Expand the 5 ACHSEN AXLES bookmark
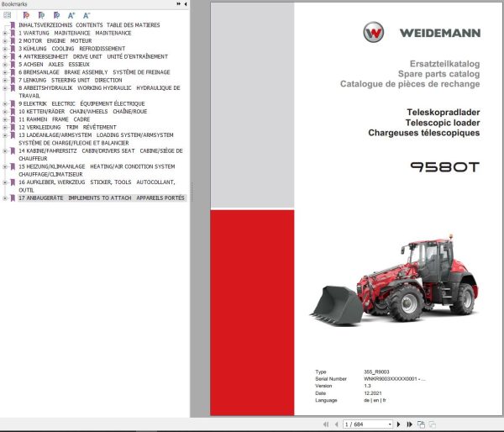This screenshot has width=504, height=432. [x=5, y=65]
